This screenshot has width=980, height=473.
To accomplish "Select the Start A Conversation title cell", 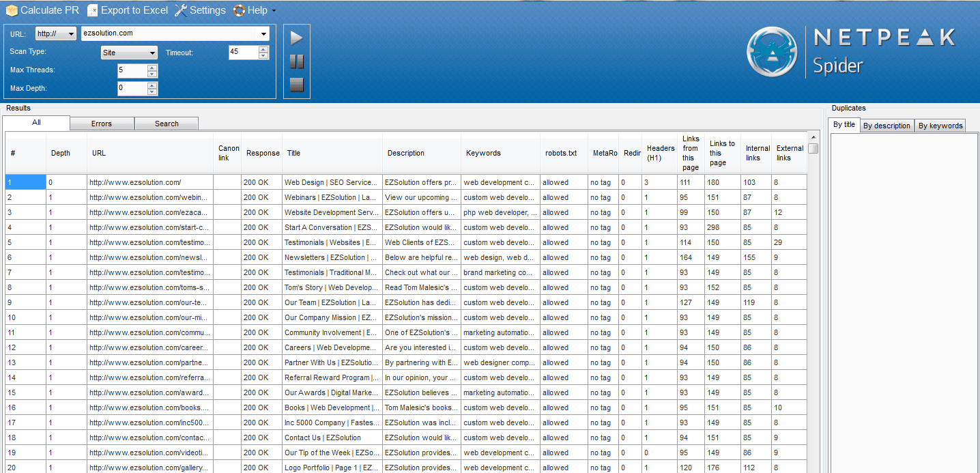I will point(332,227).
